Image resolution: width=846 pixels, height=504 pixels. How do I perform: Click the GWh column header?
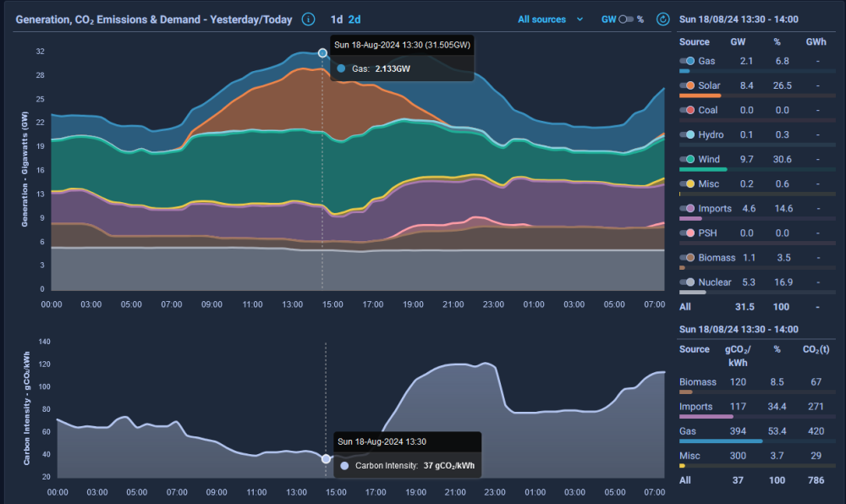pos(816,41)
